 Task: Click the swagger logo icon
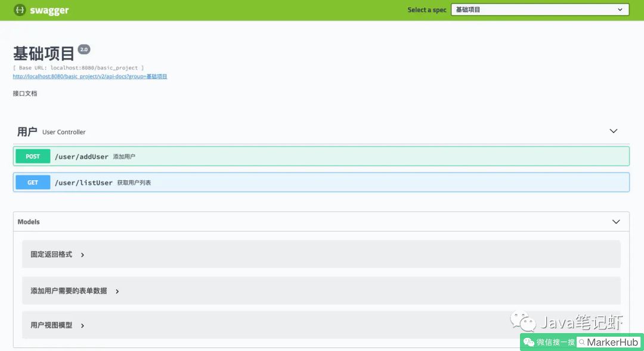pyautogui.click(x=20, y=10)
